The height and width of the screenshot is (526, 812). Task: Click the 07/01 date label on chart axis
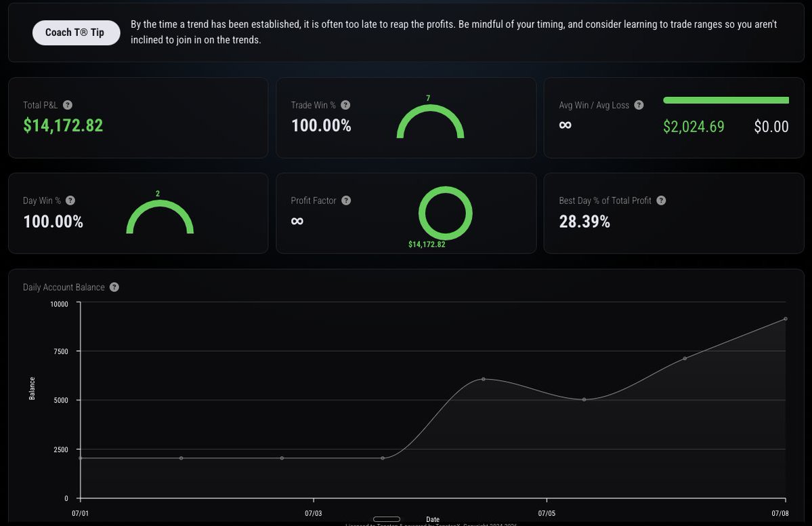click(x=81, y=514)
